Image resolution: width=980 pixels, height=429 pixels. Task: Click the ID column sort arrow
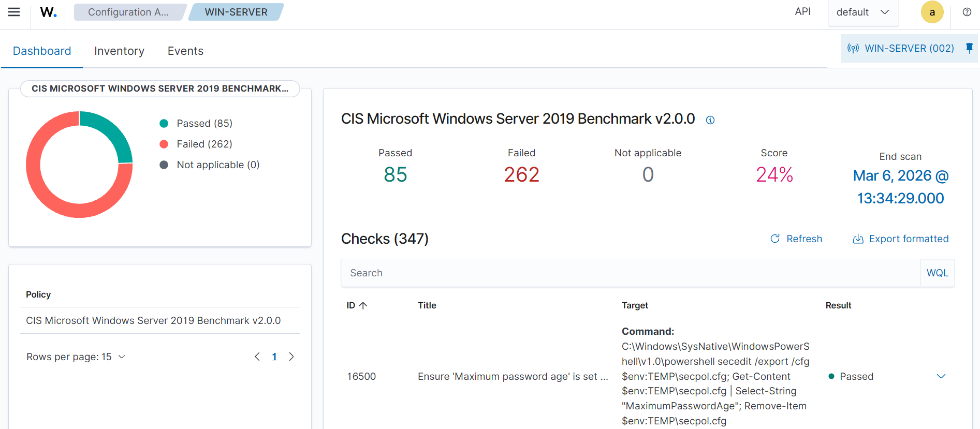[x=363, y=305]
